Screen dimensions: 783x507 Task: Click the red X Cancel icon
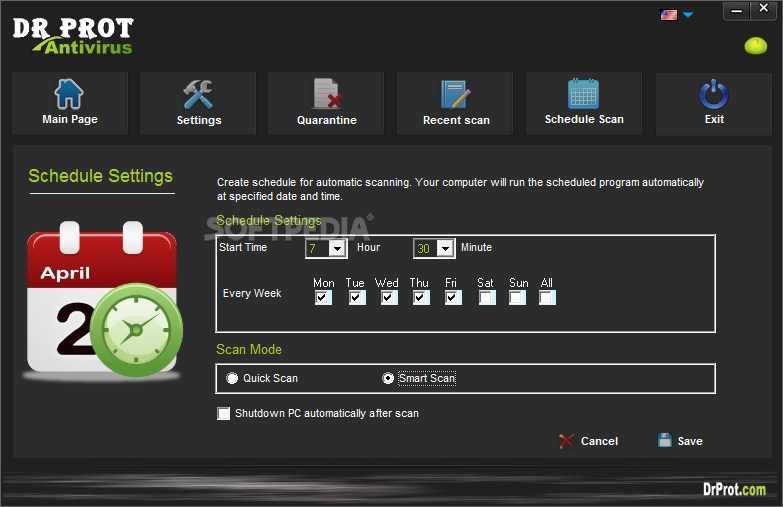point(566,441)
